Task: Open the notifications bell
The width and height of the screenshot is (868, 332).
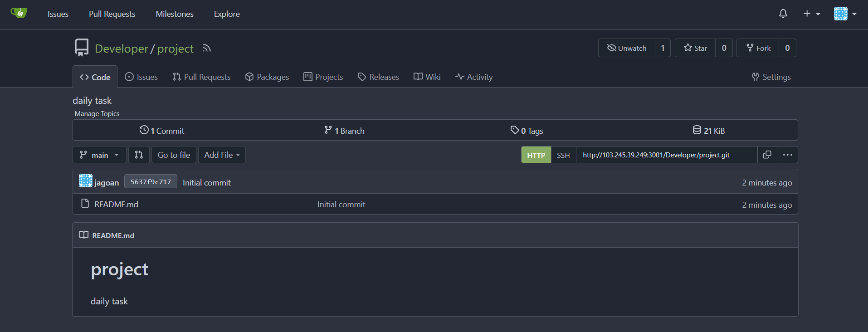Action: (x=783, y=14)
